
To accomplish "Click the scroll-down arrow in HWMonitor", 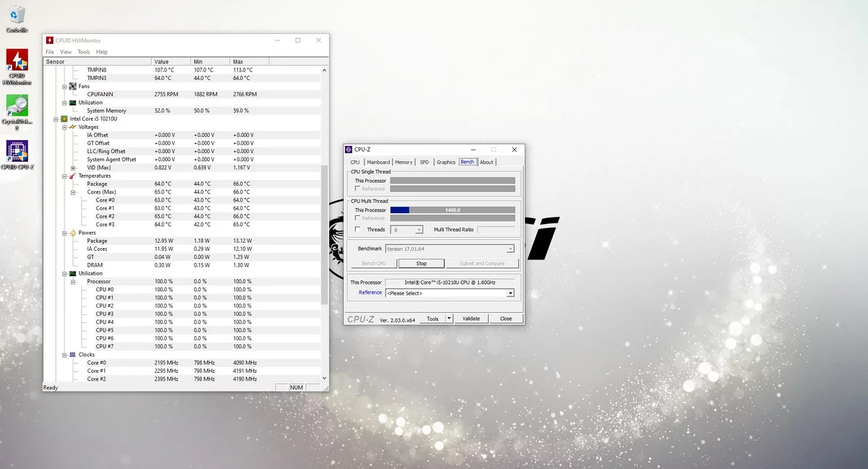I will (325, 378).
